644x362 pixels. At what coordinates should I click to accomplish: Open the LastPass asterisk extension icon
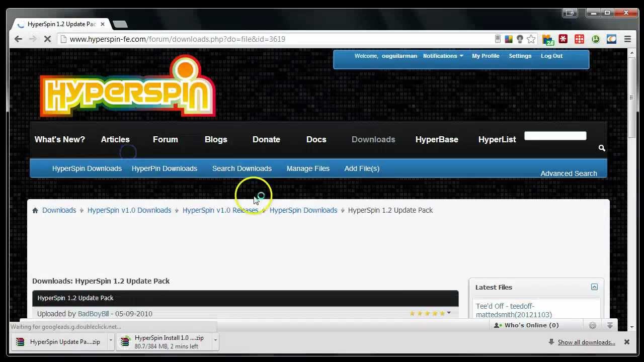pos(563,39)
